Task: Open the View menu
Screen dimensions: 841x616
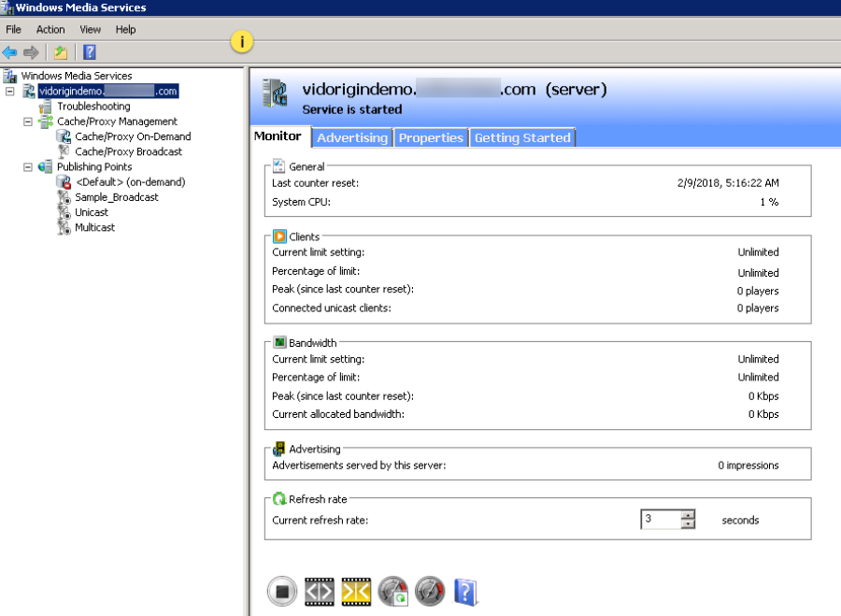Action: 91,30
